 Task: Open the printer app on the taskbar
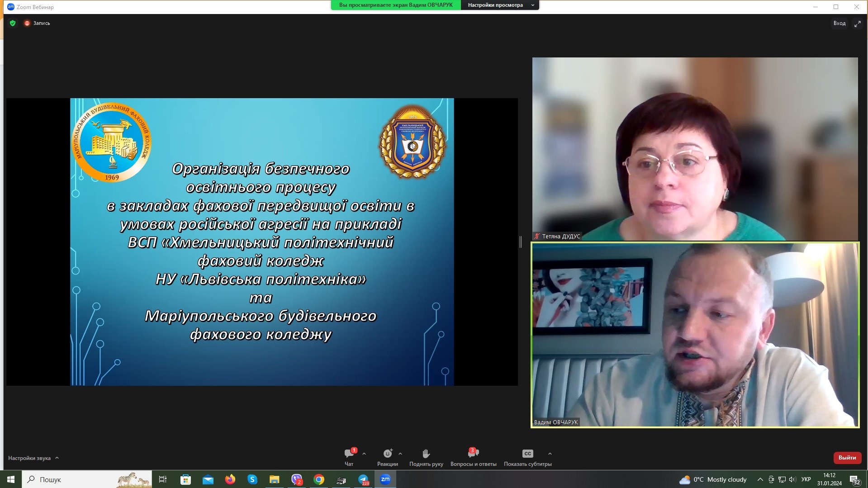(x=341, y=479)
